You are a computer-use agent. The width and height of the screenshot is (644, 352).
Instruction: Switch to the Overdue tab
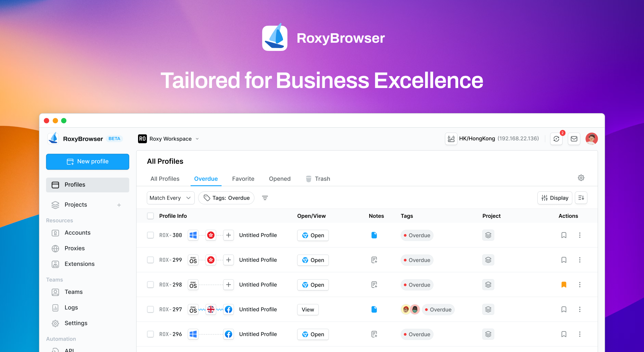point(206,179)
